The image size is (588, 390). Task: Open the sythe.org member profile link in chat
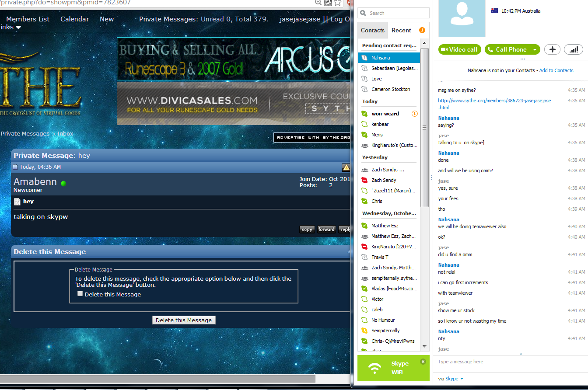494,104
